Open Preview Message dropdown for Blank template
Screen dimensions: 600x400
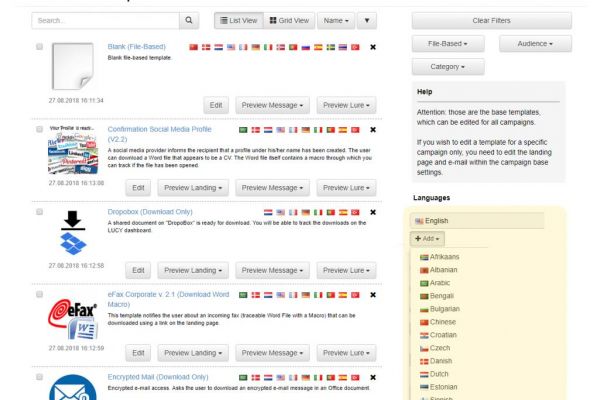(272, 105)
